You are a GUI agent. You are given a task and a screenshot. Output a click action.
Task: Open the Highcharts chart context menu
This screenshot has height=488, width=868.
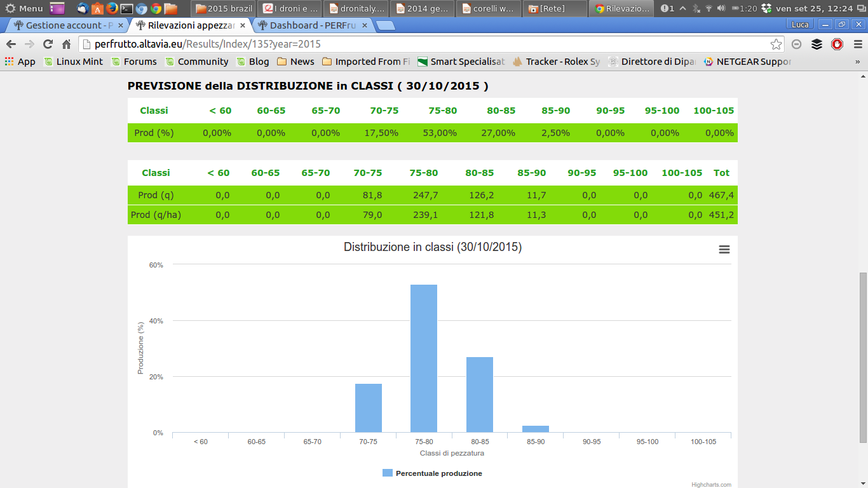pos(724,250)
